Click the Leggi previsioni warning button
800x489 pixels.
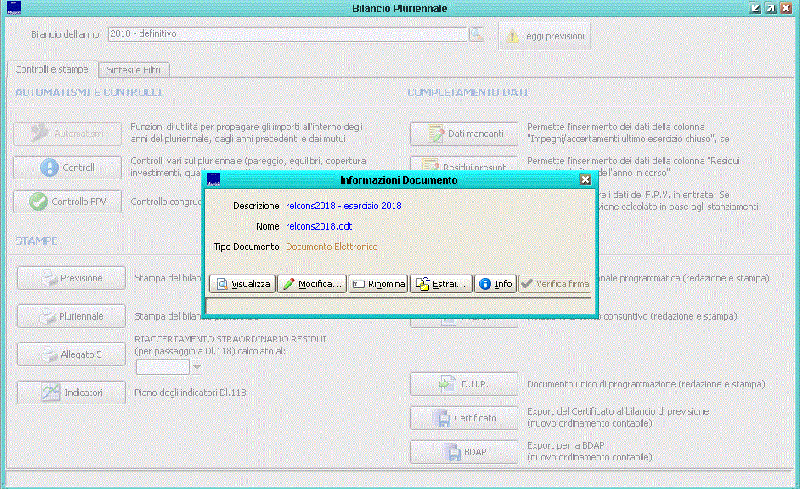(x=544, y=36)
